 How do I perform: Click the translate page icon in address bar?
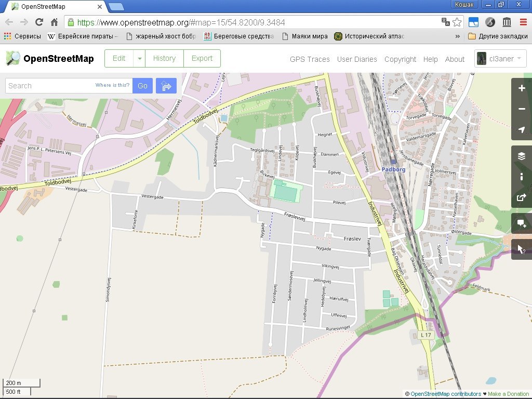tap(445, 22)
